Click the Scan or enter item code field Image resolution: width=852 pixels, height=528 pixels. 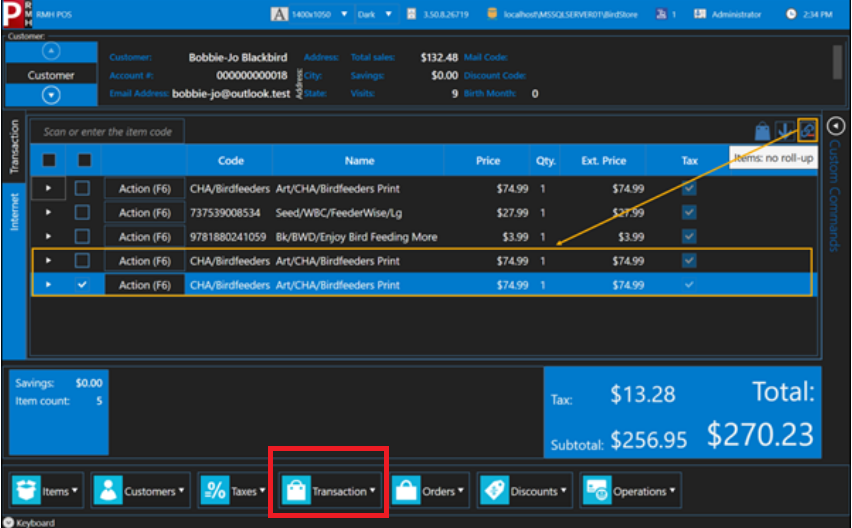(x=108, y=131)
